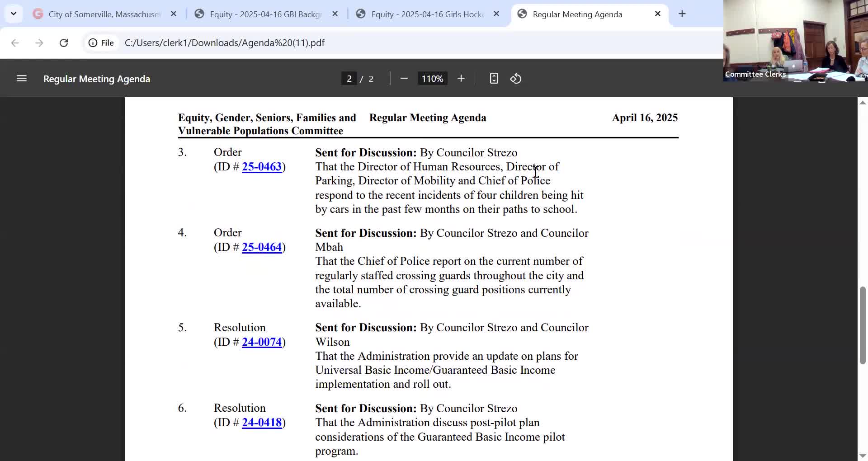
Task: Switch to City of Somerville tab
Action: tap(104, 14)
